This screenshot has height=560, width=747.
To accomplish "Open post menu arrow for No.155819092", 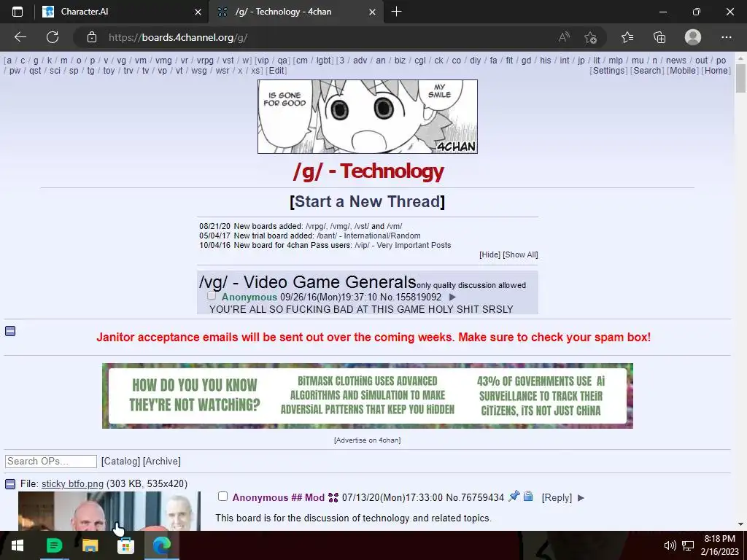I will (452, 297).
